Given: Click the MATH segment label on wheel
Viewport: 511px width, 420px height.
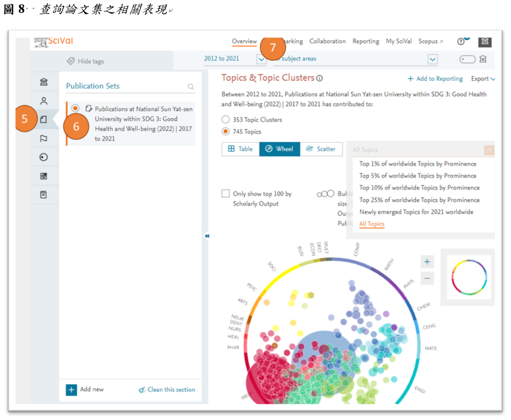Looking at the screenshot, I should (x=389, y=264).
